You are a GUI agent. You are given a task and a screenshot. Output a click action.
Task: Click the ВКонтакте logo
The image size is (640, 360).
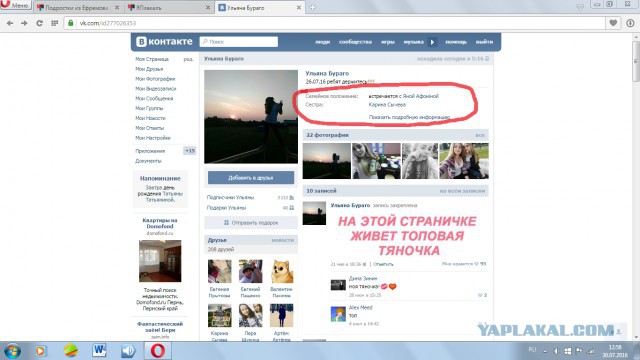[164, 42]
